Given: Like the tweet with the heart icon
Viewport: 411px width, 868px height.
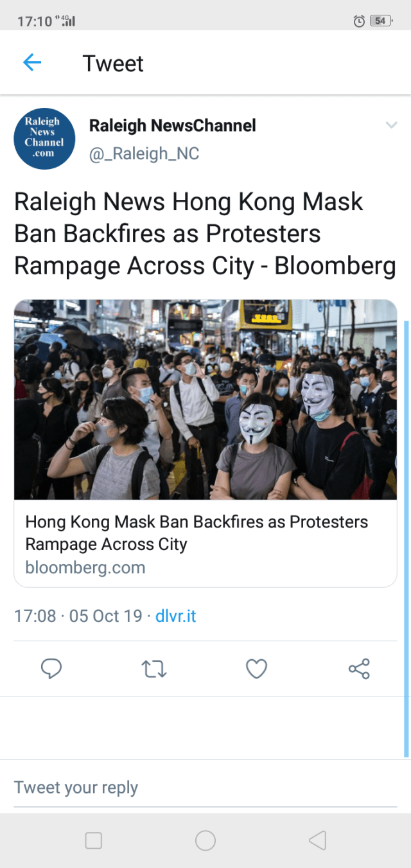Looking at the screenshot, I should [256, 669].
